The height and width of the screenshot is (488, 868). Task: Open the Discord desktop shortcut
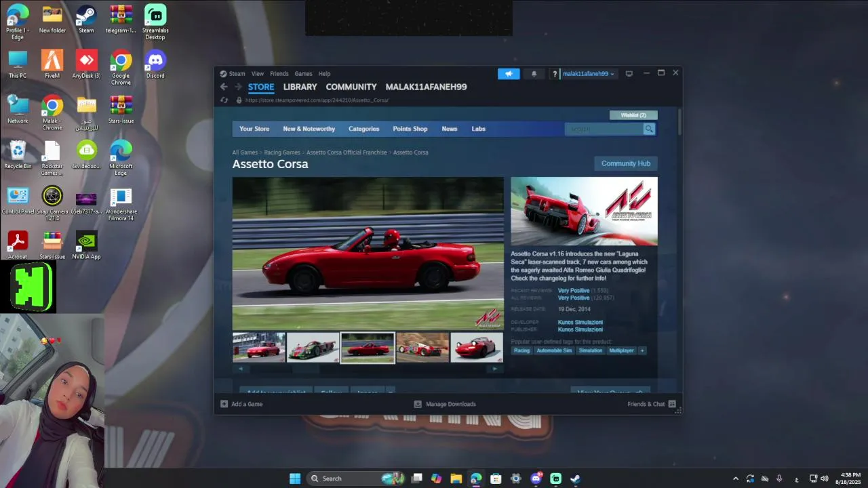[155, 64]
